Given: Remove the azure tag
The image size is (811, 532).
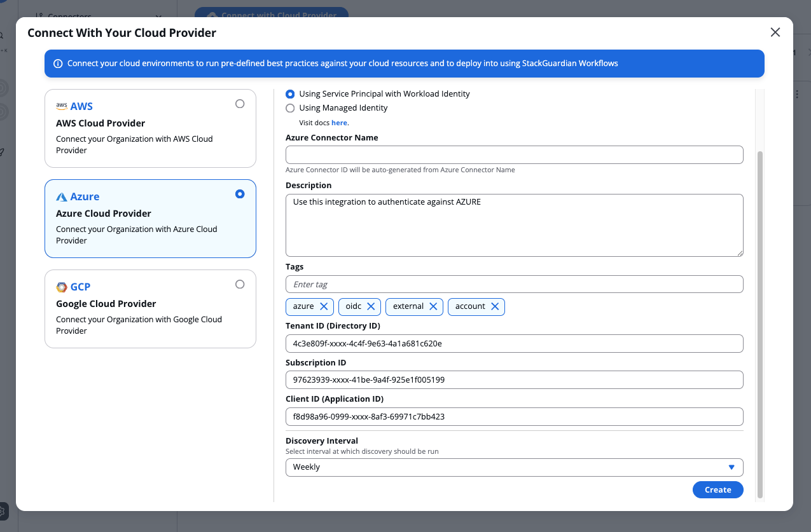Looking at the screenshot, I should pyautogui.click(x=326, y=306).
